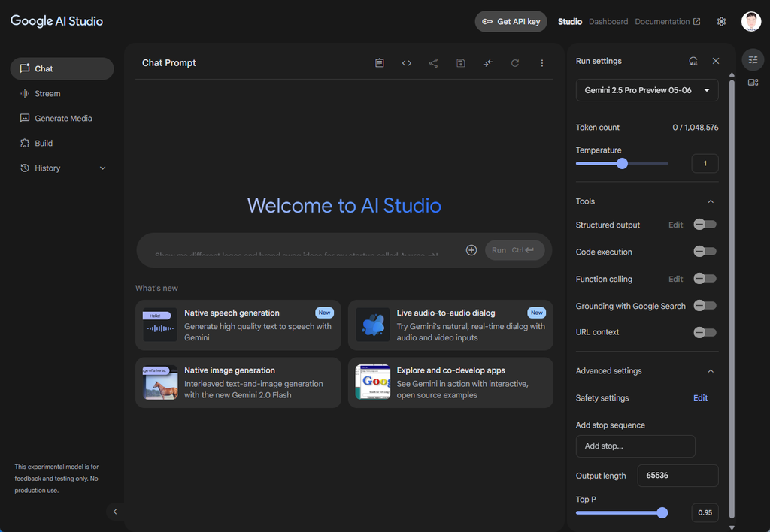
Task: Click the Google AI Studio logo
Action: 57,21
